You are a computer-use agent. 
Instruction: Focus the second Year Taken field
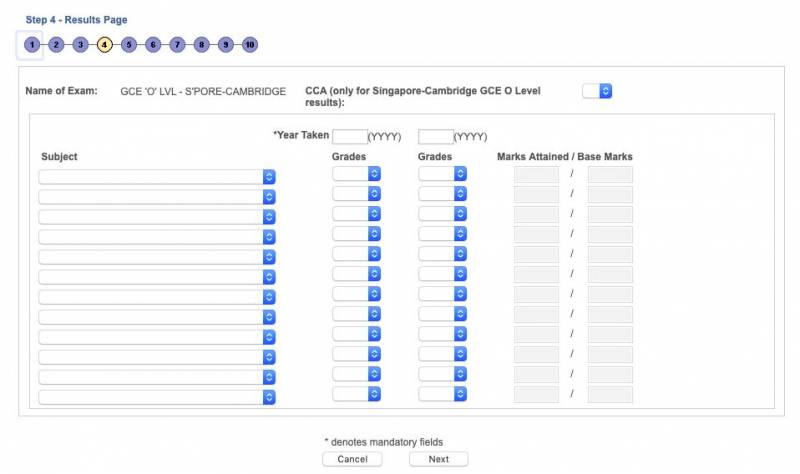[435, 136]
